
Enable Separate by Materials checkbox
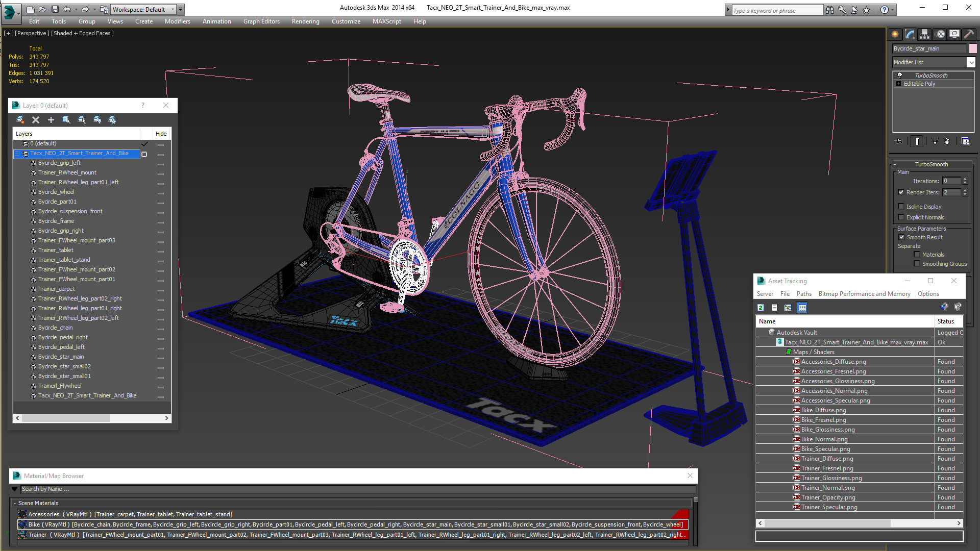coord(917,255)
